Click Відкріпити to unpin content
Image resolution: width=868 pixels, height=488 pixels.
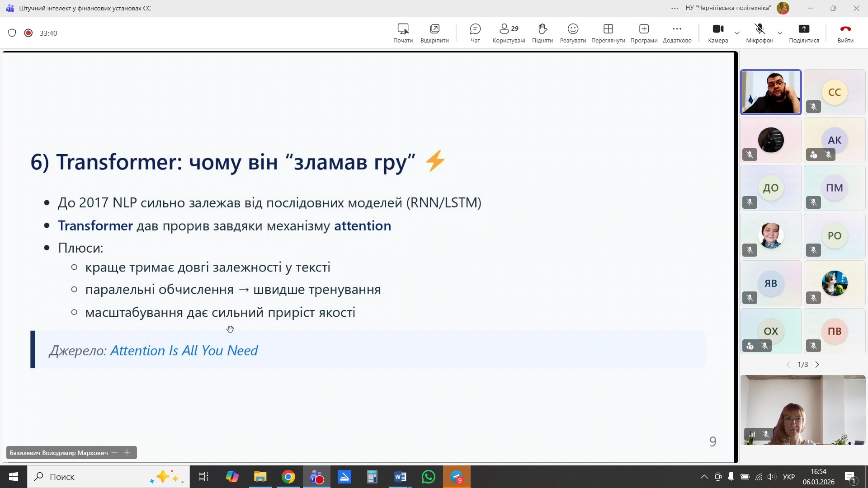(434, 33)
